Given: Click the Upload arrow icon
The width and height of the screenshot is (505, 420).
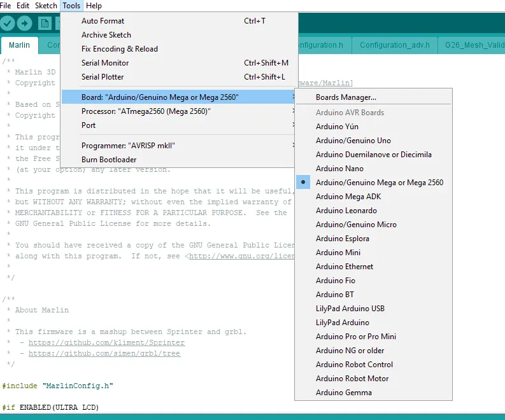Looking at the screenshot, I should (x=25, y=24).
